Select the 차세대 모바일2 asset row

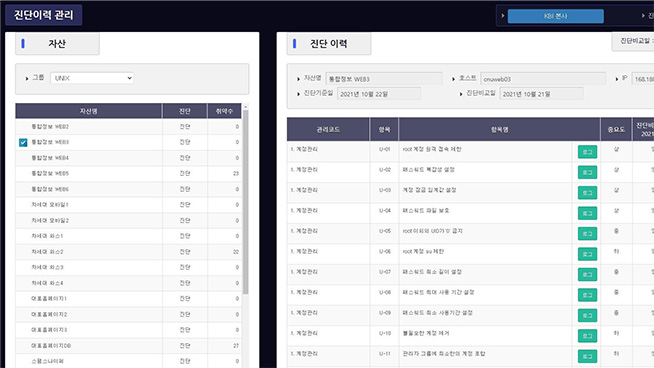click(128, 220)
